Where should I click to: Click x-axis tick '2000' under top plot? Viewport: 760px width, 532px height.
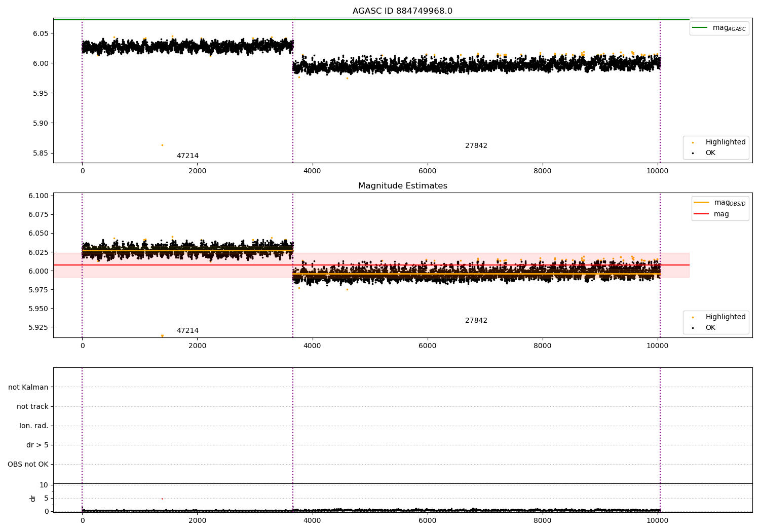click(x=197, y=171)
